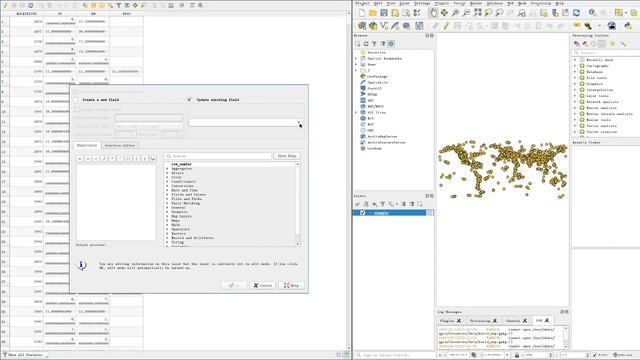Expand the Cartography group in Processing Toolbox
The image size is (640, 360).
click(x=576, y=66)
